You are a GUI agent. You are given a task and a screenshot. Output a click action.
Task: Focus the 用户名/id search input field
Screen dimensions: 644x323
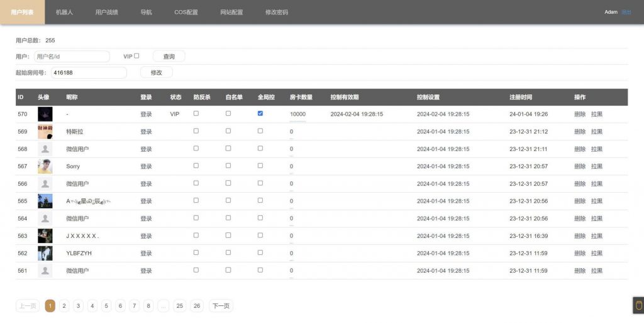click(x=72, y=57)
